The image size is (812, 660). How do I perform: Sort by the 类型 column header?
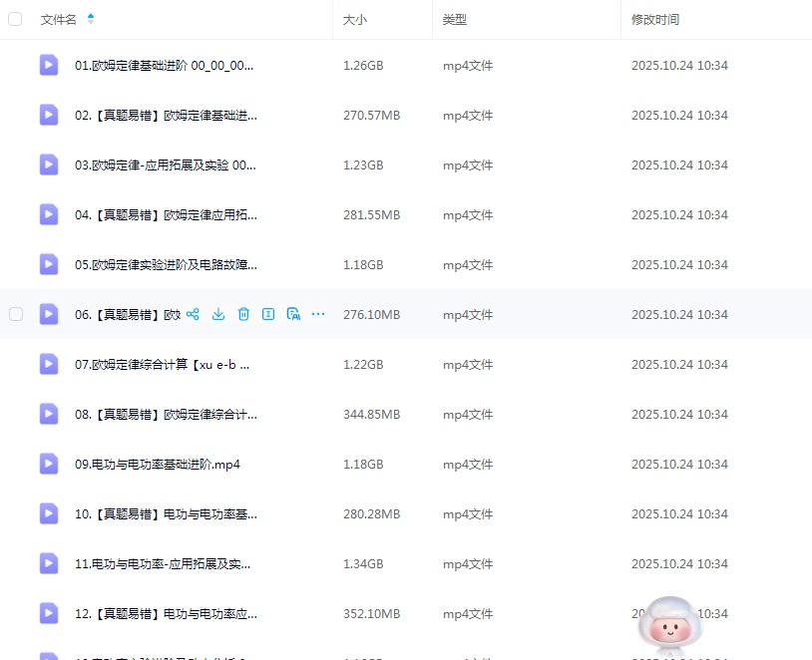point(455,20)
